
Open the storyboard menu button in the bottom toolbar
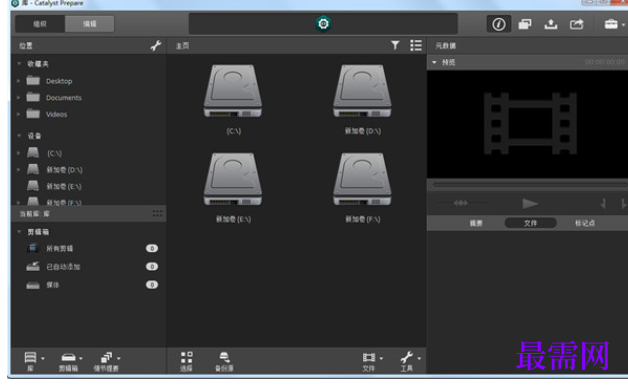pyautogui.click(x=107, y=361)
